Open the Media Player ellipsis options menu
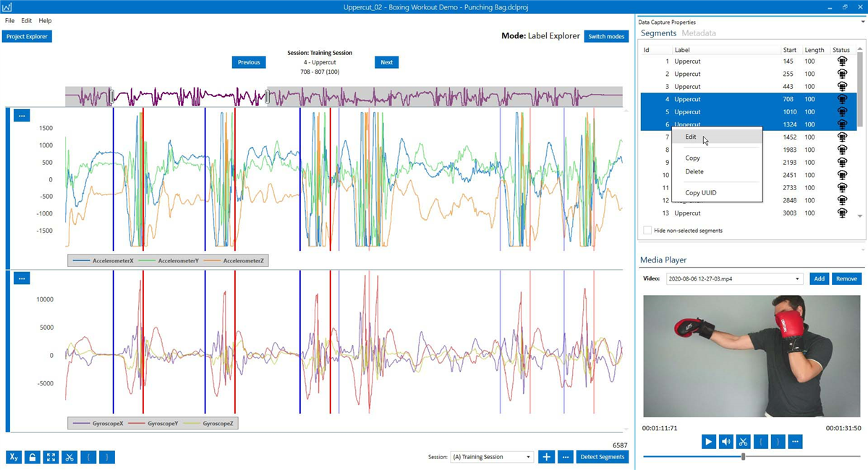This screenshot has height=470, width=868. (x=795, y=441)
